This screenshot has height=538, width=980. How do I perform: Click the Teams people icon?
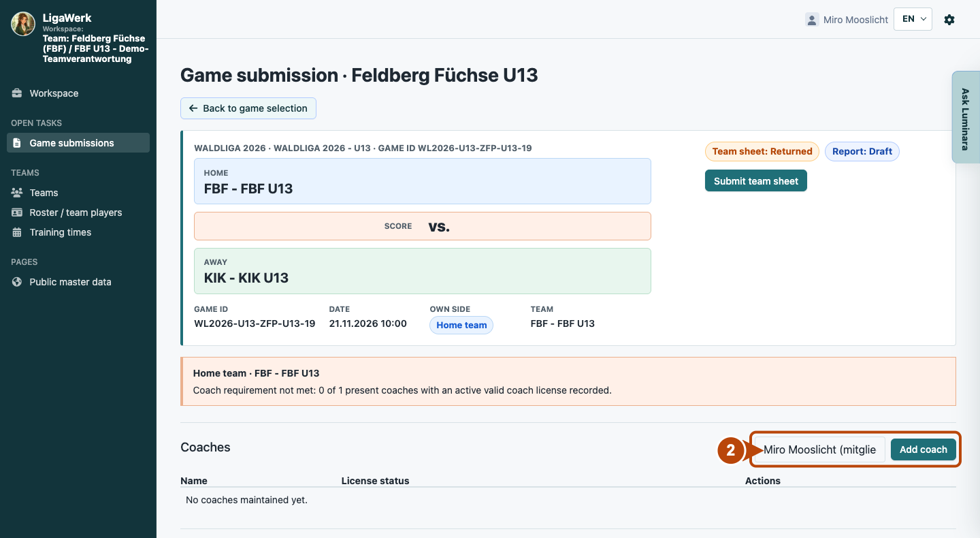(x=17, y=193)
